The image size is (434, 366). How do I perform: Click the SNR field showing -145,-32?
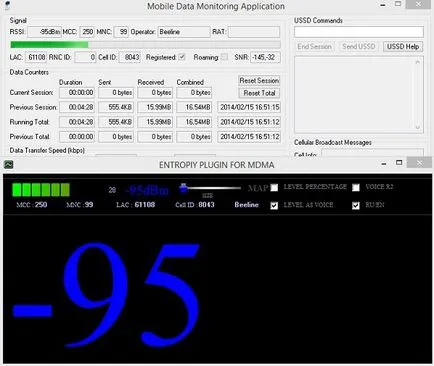265,57
